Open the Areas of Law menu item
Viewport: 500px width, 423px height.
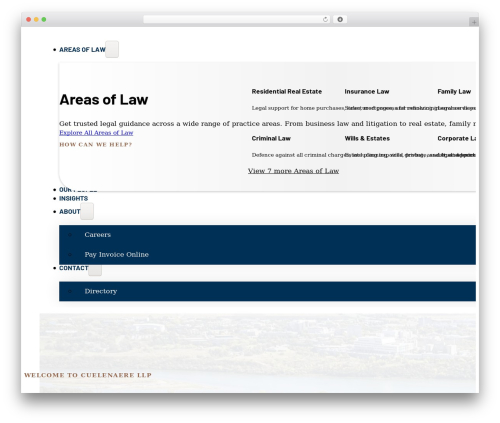tap(82, 50)
